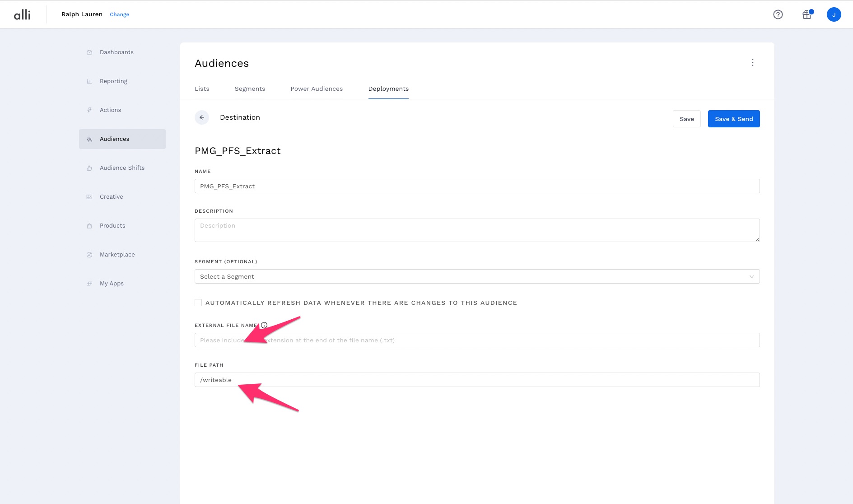Expand the Select a Segment dropdown
The image size is (853, 504).
477,276
